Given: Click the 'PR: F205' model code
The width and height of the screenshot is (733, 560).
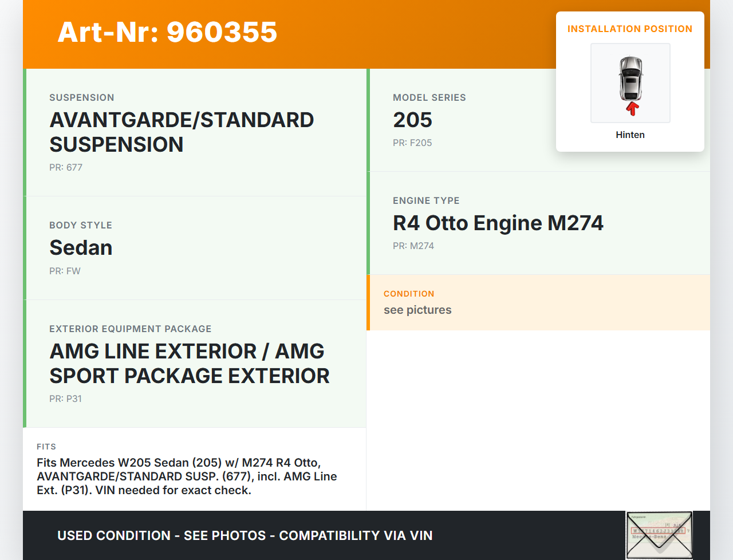Looking at the screenshot, I should [x=412, y=143].
